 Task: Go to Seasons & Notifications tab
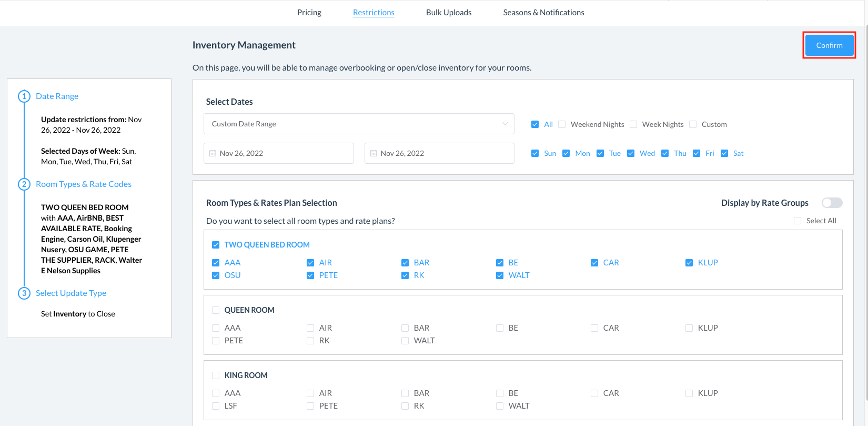(543, 13)
